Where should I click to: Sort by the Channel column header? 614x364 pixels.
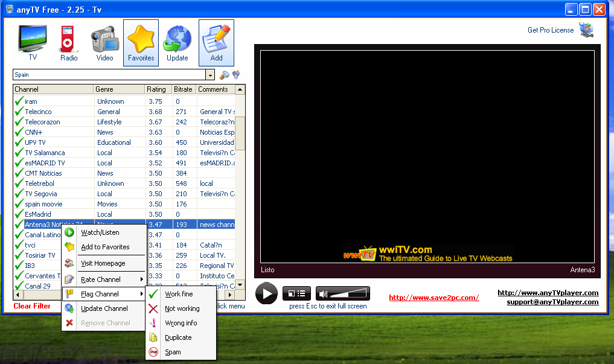click(x=53, y=89)
